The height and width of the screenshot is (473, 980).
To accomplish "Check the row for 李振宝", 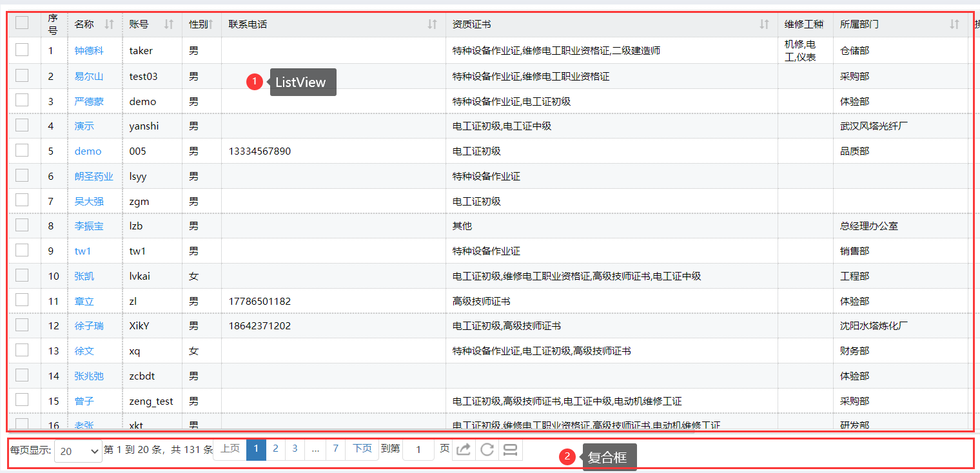I will (x=22, y=225).
